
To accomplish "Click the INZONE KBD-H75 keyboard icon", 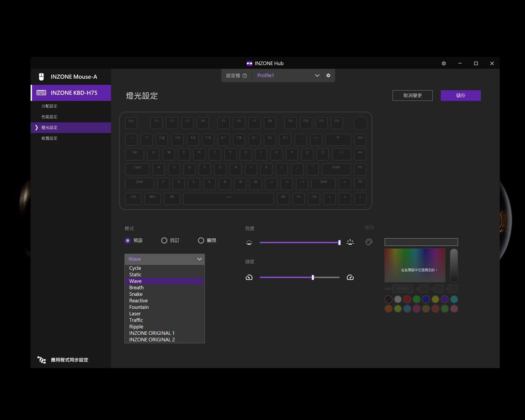I will (41, 93).
